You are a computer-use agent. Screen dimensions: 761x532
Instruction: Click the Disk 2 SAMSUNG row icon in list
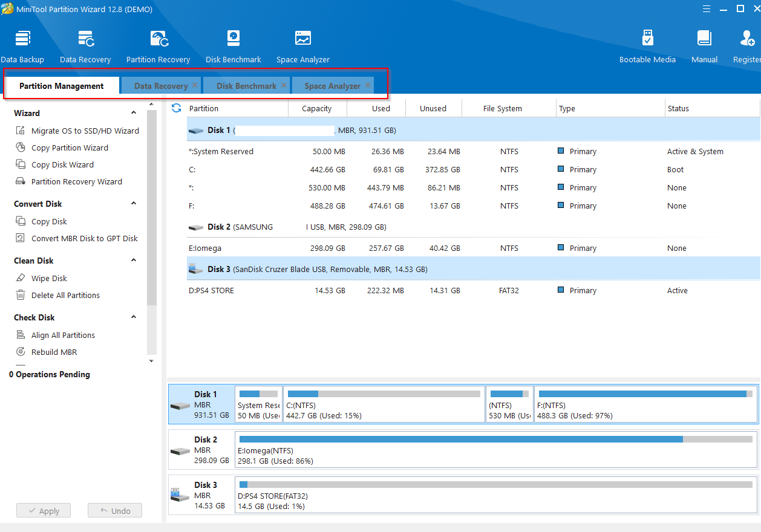(x=196, y=227)
